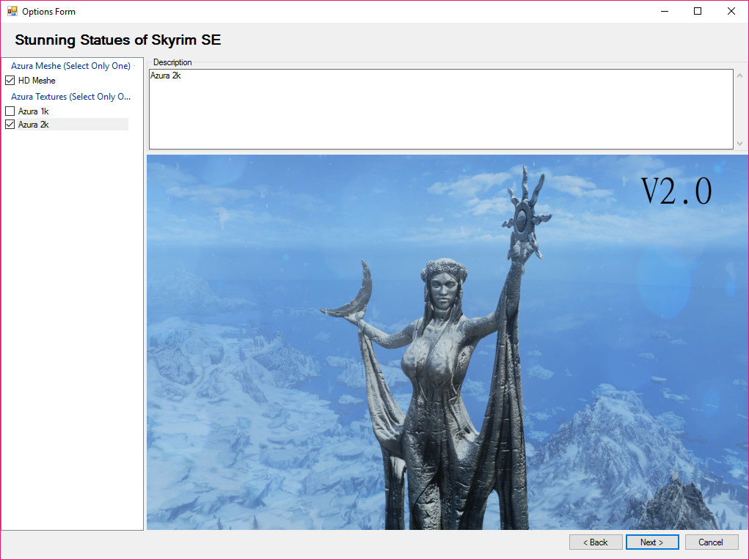Screen dimensions: 749x560
Task: Maximize the Options Form window
Action: pyautogui.click(x=698, y=11)
